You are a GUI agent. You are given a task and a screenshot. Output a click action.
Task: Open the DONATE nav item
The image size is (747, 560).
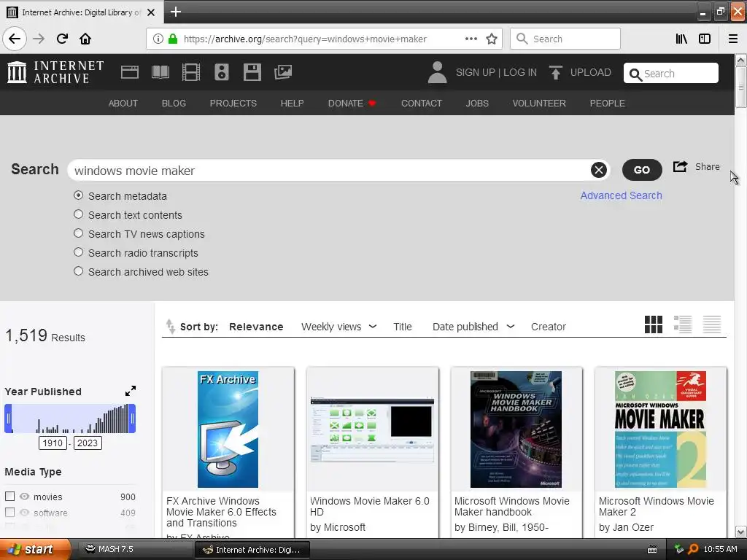[x=352, y=104]
